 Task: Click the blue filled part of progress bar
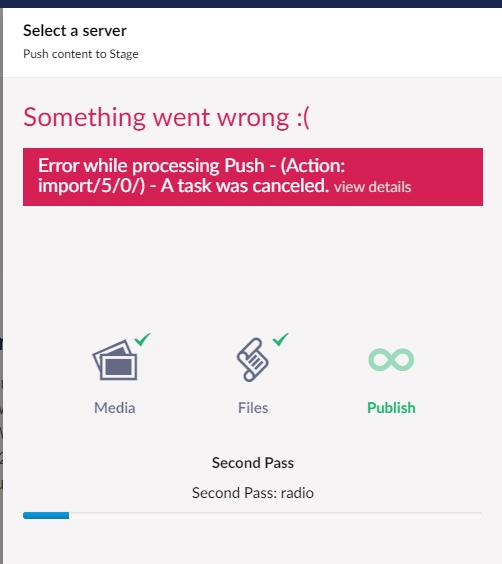[46, 515]
